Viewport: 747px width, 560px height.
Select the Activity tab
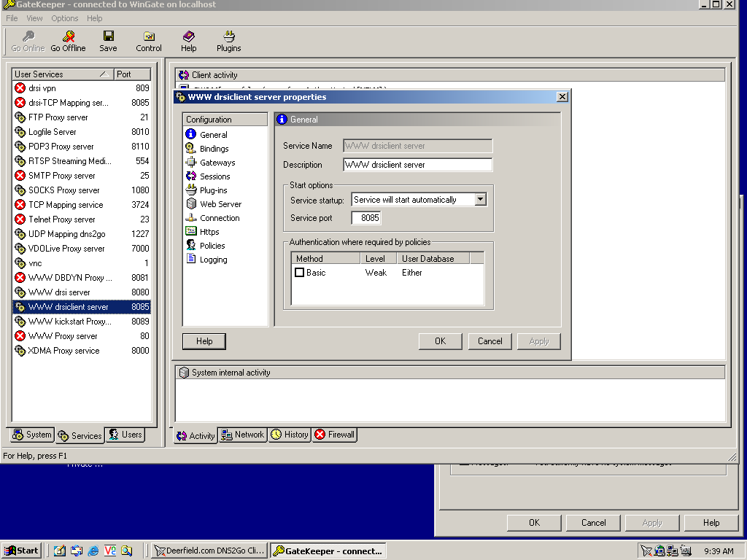(x=196, y=435)
